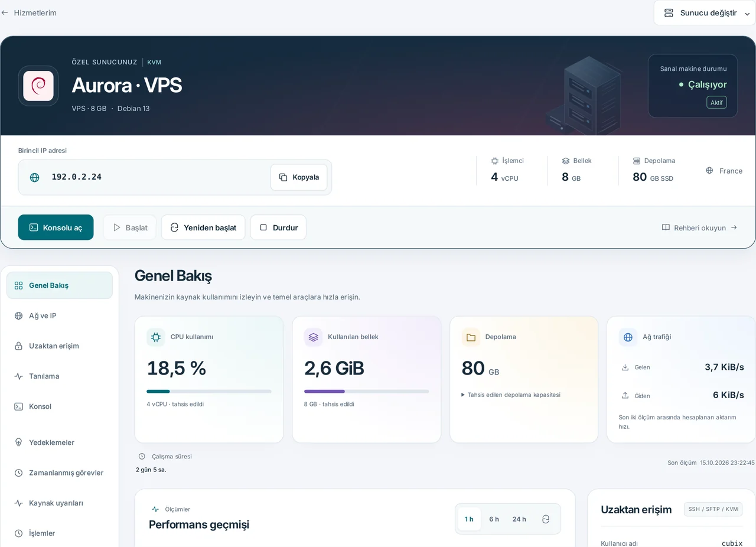Click the Başlat button
The width and height of the screenshot is (756, 547).
pos(130,227)
